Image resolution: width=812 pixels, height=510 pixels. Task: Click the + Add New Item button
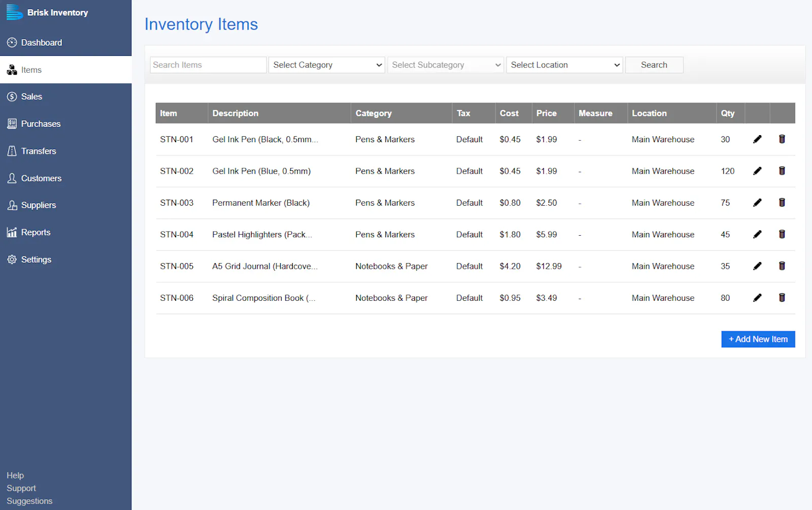tap(758, 339)
